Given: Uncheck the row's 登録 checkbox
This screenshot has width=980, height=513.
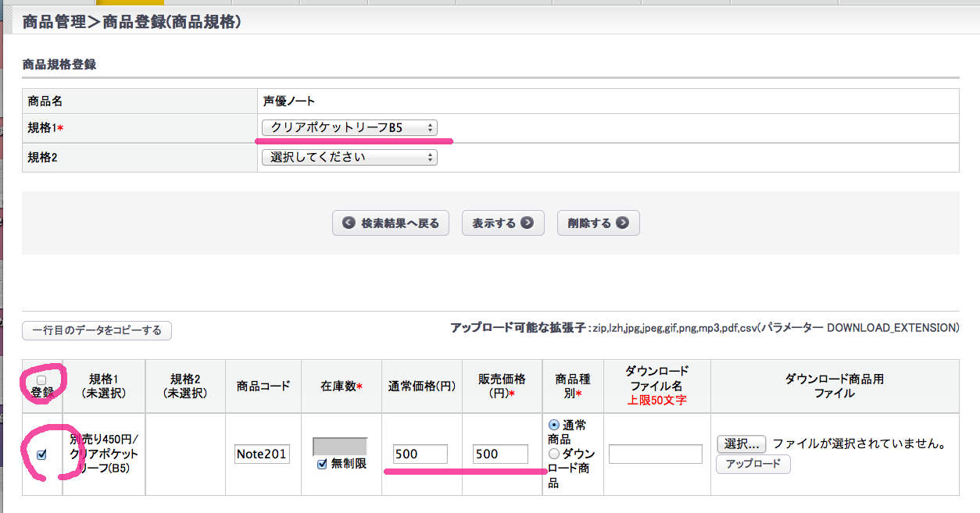Looking at the screenshot, I should pos(42,454).
